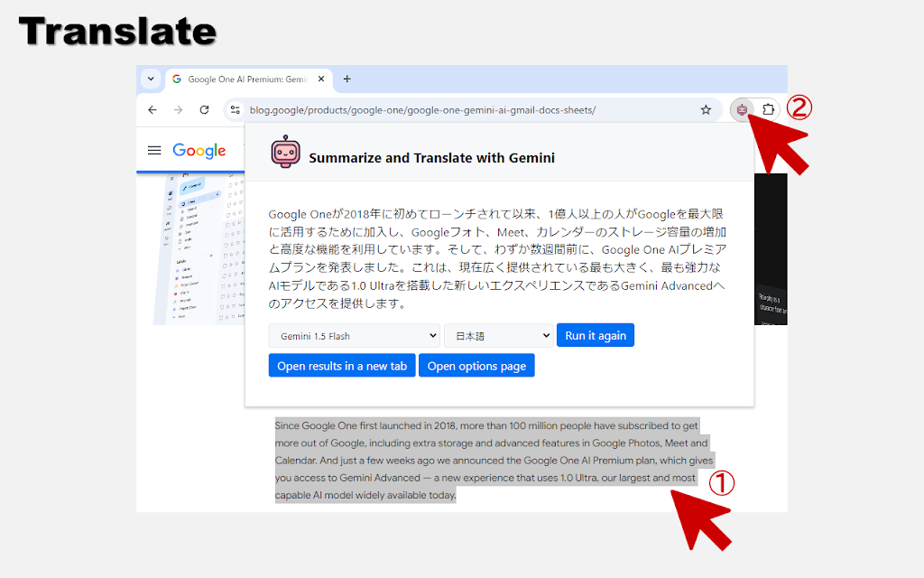Click the Google logo on the page
The image size is (924, 578).
click(199, 151)
